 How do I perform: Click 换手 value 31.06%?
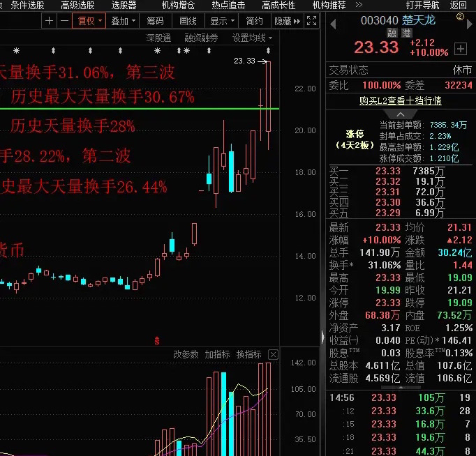click(x=385, y=265)
